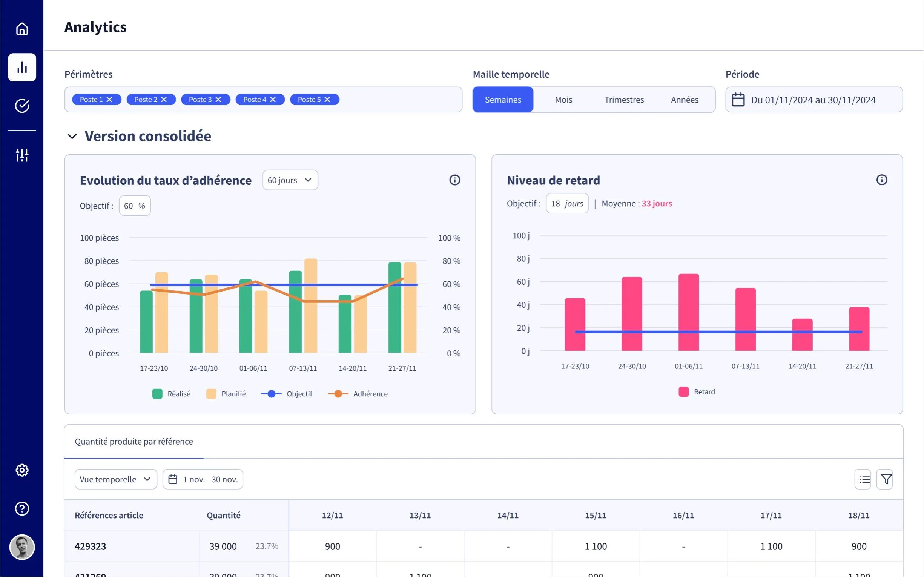Click the 24-30/10 retard bar

pyautogui.click(x=632, y=314)
